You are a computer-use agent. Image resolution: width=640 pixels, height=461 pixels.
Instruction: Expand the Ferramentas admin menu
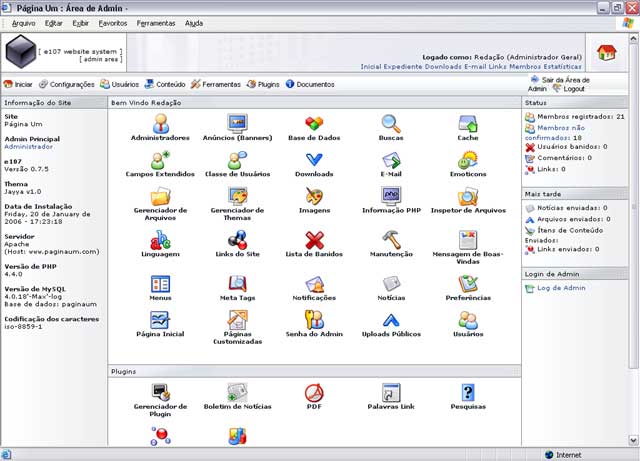pyautogui.click(x=216, y=85)
